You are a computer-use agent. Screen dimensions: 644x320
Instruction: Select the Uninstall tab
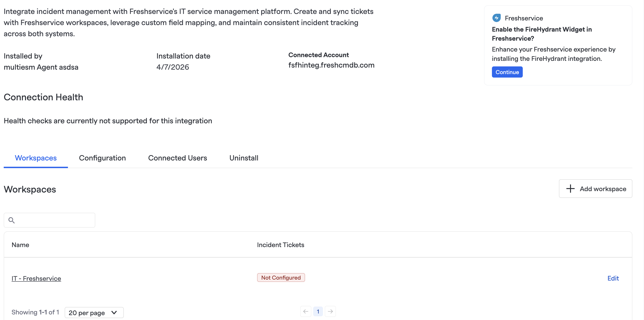243,158
